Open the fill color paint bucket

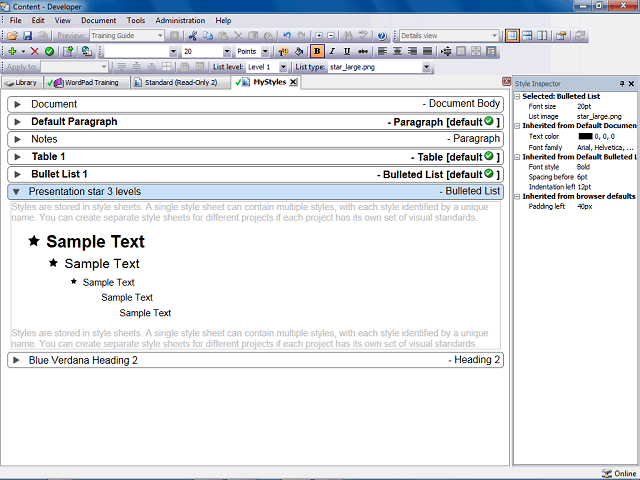[x=299, y=51]
